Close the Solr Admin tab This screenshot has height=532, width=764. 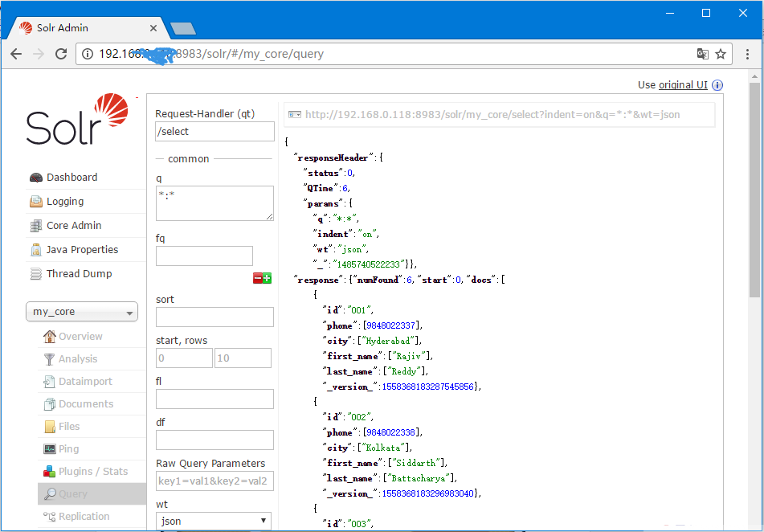pyautogui.click(x=153, y=28)
